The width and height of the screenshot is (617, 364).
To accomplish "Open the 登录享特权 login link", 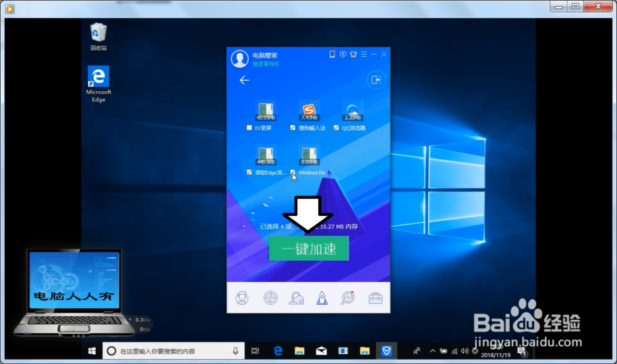I will [265, 64].
